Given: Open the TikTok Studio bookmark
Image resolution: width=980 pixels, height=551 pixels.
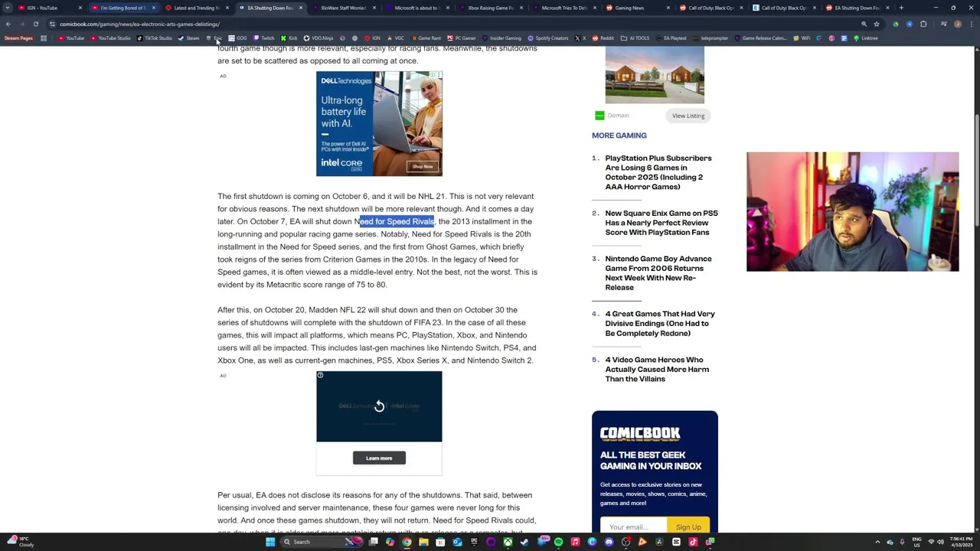Looking at the screenshot, I should pyautogui.click(x=155, y=38).
